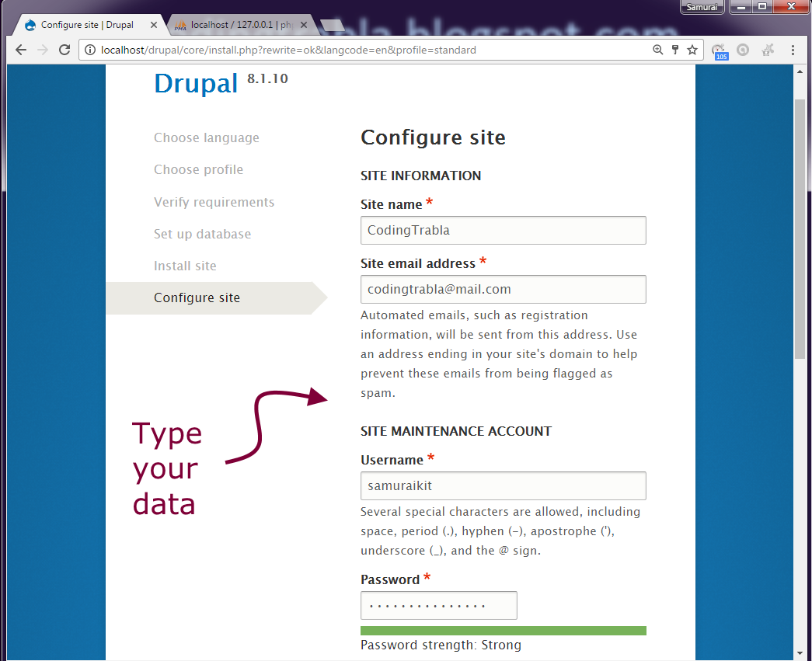Click the Choose profile step
This screenshot has width=812, height=661.
point(198,170)
